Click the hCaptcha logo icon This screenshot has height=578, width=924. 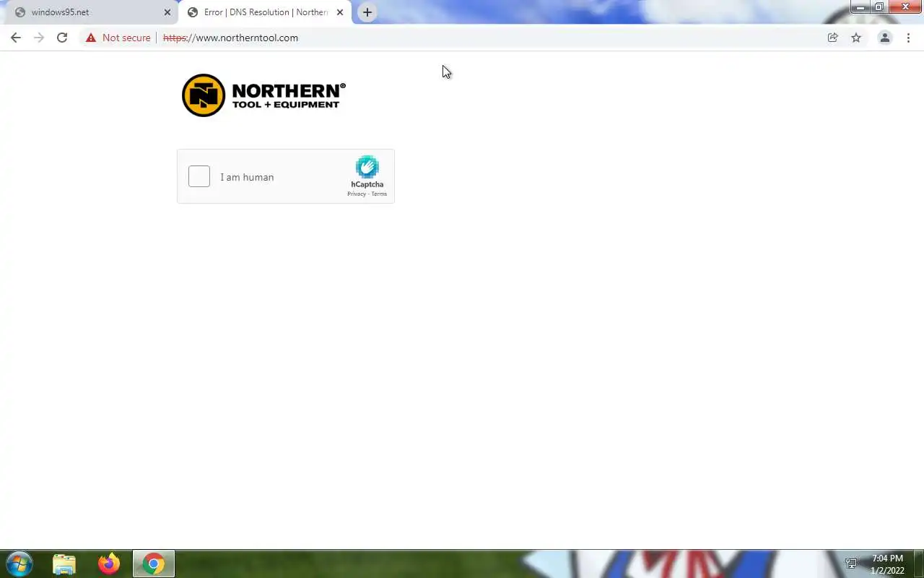tap(367, 167)
